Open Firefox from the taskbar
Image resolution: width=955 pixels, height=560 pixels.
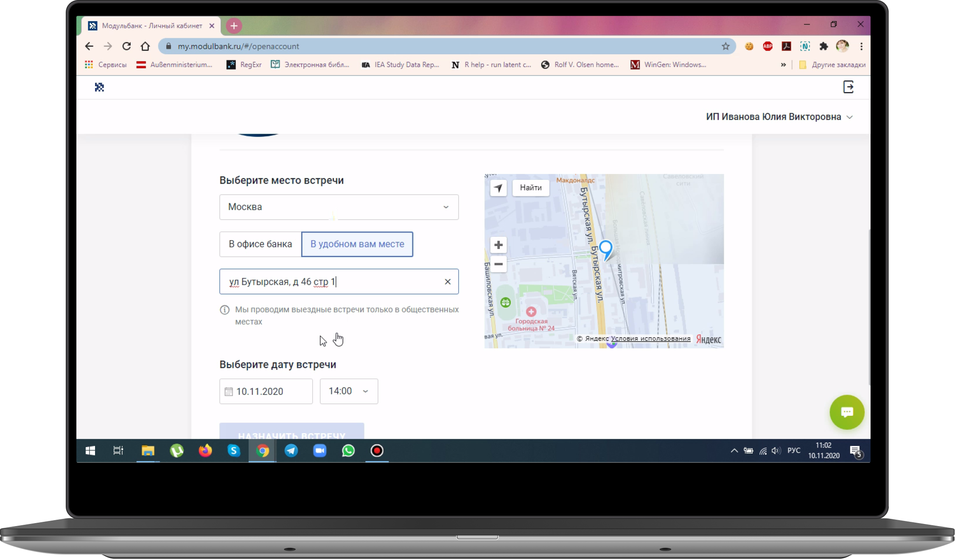click(205, 451)
